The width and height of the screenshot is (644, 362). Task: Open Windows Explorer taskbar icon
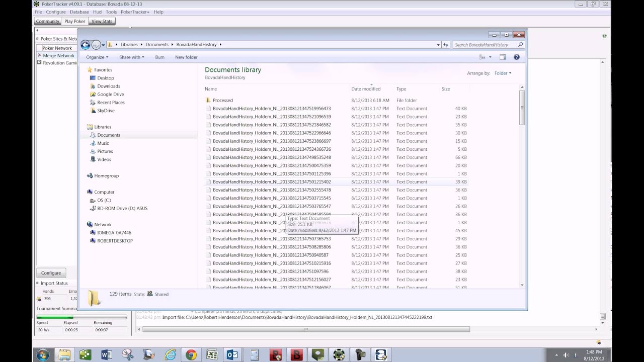64,355
